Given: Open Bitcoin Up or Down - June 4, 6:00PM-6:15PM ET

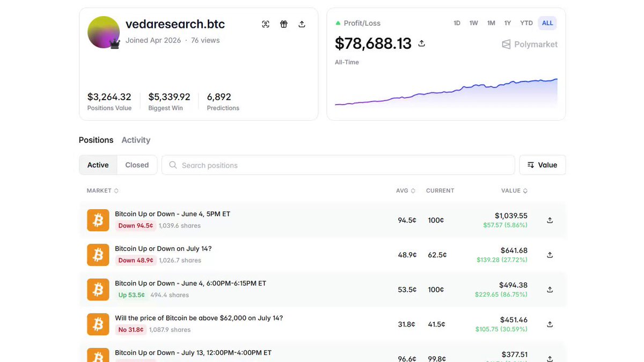Looking at the screenshot, I should pos(191,283).
